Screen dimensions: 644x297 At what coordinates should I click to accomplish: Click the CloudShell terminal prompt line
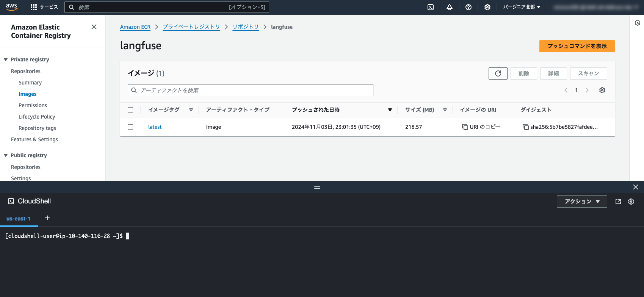click(67, 236)
